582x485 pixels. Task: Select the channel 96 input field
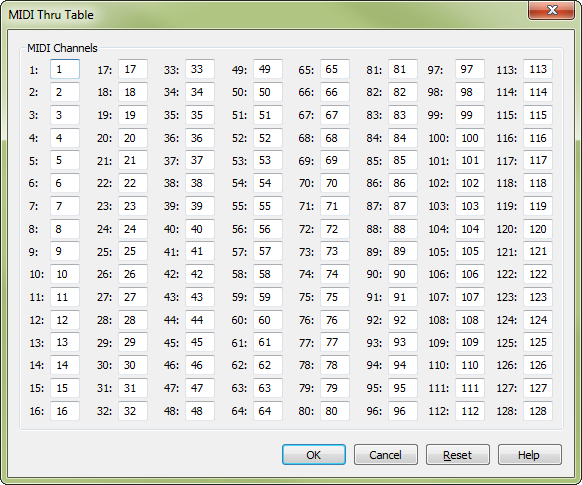pyautogui.click(x=403, y=411)
